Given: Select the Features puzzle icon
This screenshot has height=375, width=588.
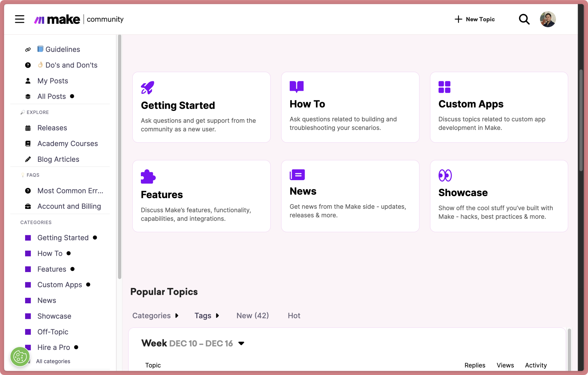Looking at the screenshot, I should [148, 176].
